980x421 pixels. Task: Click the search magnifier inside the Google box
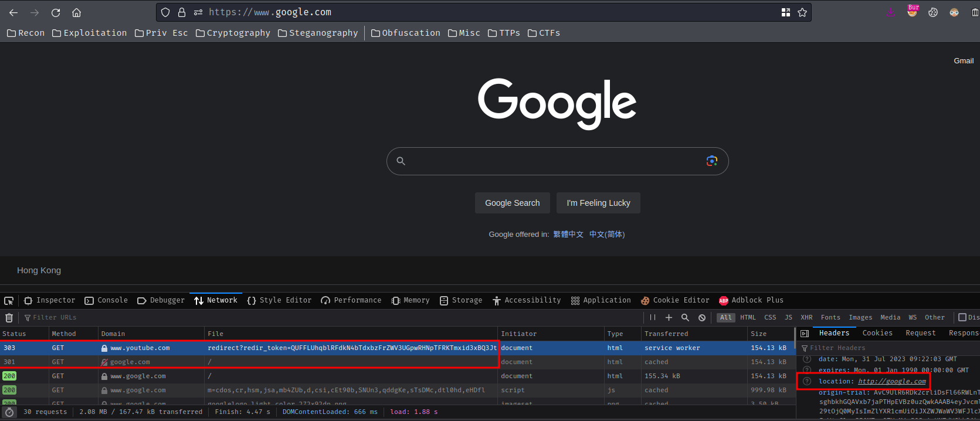(x=401, y=161)
